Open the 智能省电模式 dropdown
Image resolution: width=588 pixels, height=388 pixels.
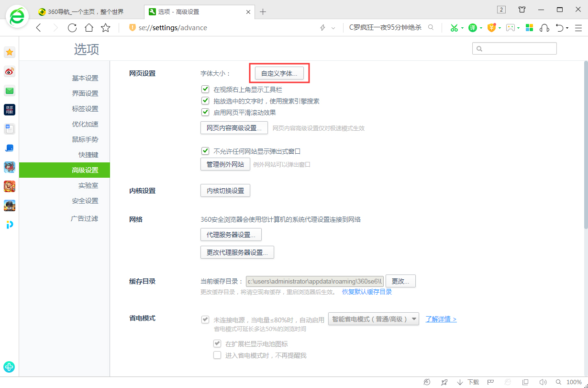tap(373, 319)
